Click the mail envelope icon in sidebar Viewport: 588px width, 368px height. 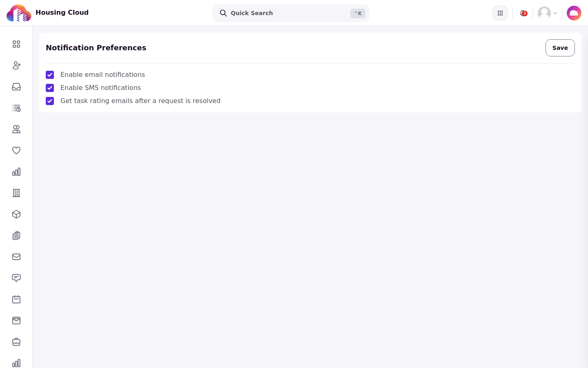pos(16,257)
